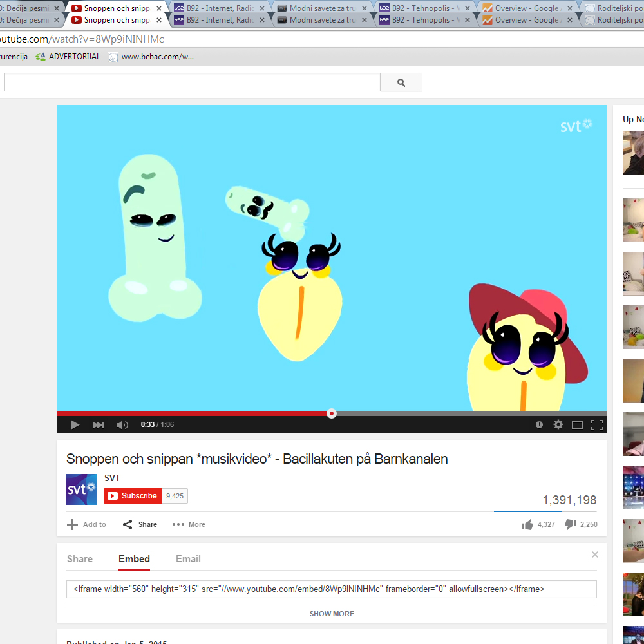The width and height of the screenshot is (644, 644).
Task: Skip to next video in player
Action: pos(99,424)
